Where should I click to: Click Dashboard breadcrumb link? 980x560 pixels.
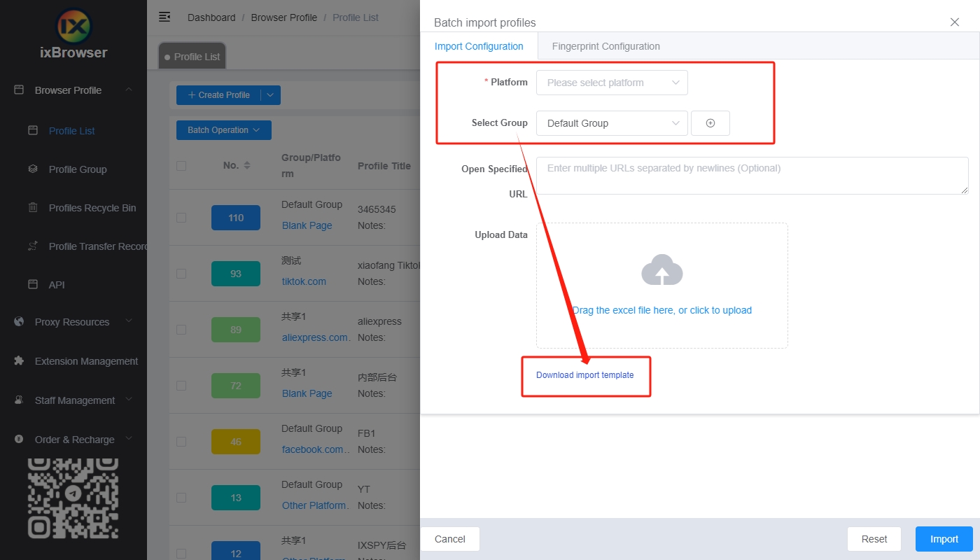point(211,17)
